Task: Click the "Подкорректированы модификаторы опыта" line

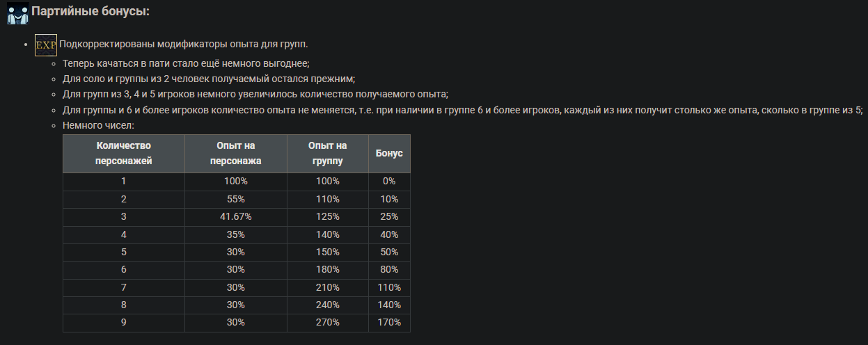Action: [184, 45]
